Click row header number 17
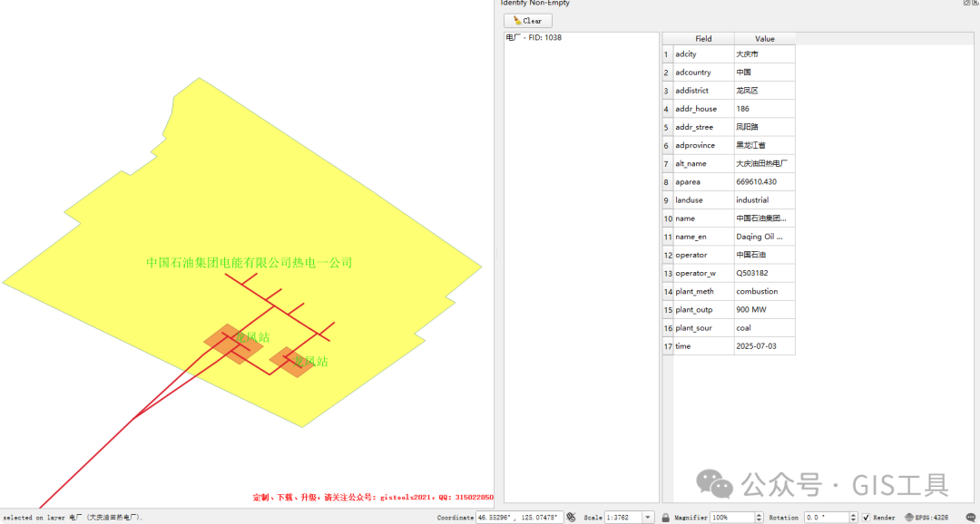 (x=668, y=346)
